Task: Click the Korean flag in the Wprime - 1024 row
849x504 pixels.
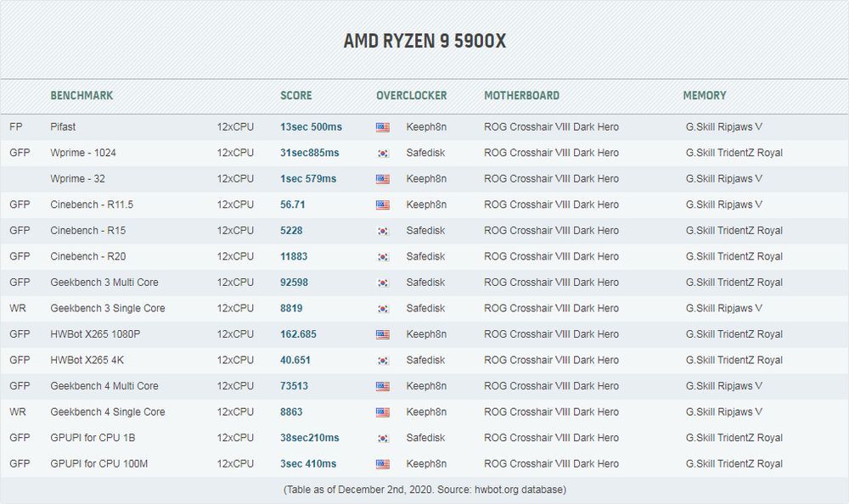Action: coord(382,154)
